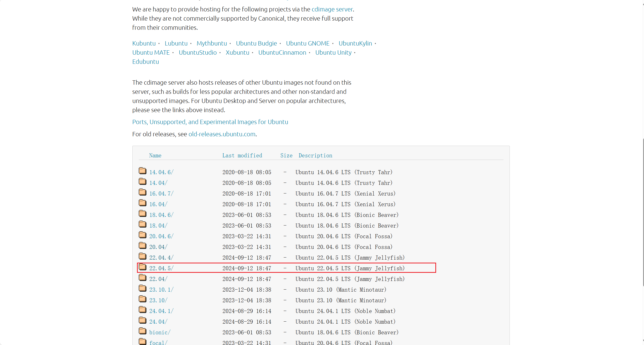Open the cdimage server link
Screen dimensions: 644x345
[332, 9]
